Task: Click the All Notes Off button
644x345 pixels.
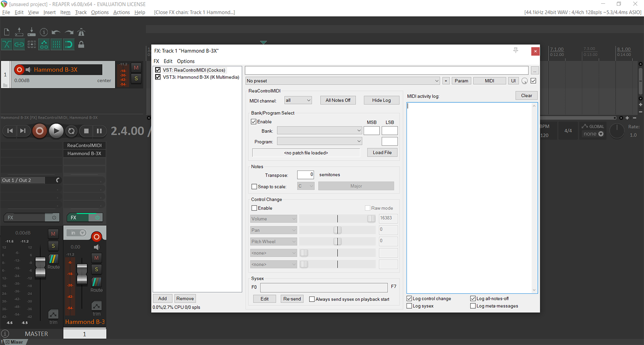Action: pyautogui.click(x=337, y=100)
